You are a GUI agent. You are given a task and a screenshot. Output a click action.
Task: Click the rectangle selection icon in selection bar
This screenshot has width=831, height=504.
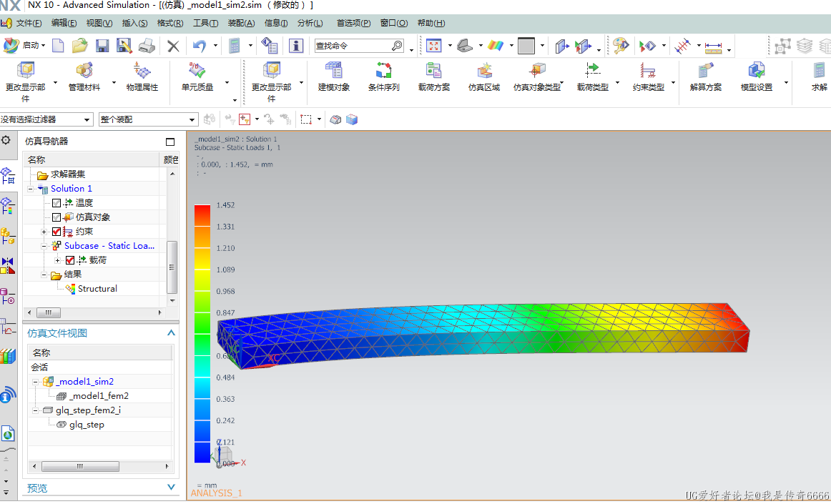(x=306, y=120)
